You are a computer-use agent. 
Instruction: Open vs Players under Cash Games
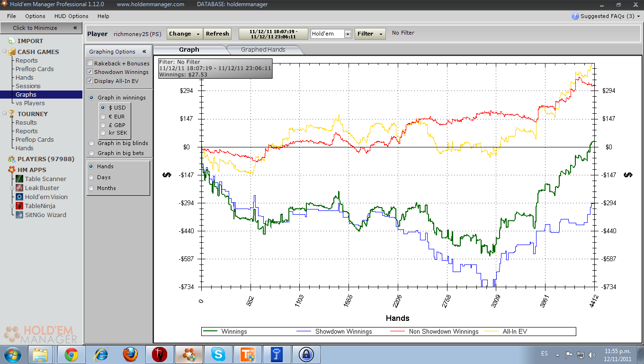tap(30, 103)
